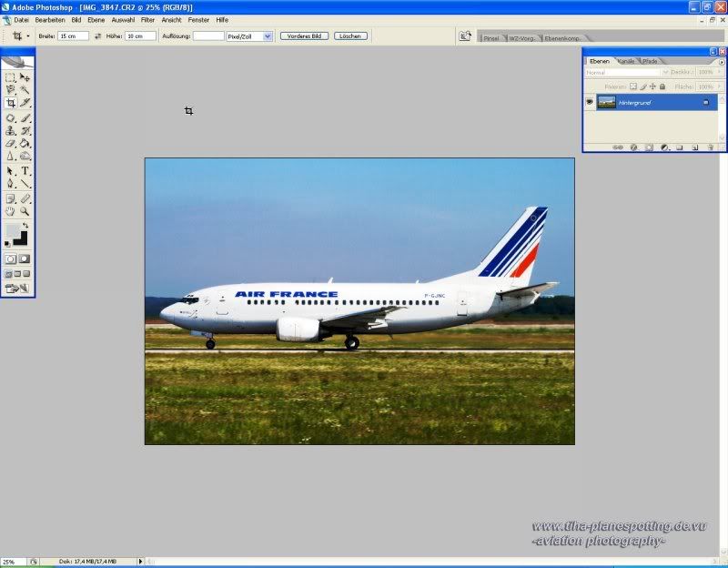Viewport: 728px width, 568px height.
Task: Toggle lock image pixels brush icon
Action: point(643,86)
